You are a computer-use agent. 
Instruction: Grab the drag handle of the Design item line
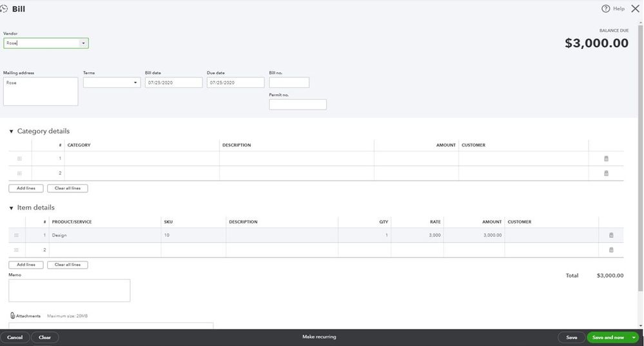click(16, 235)
